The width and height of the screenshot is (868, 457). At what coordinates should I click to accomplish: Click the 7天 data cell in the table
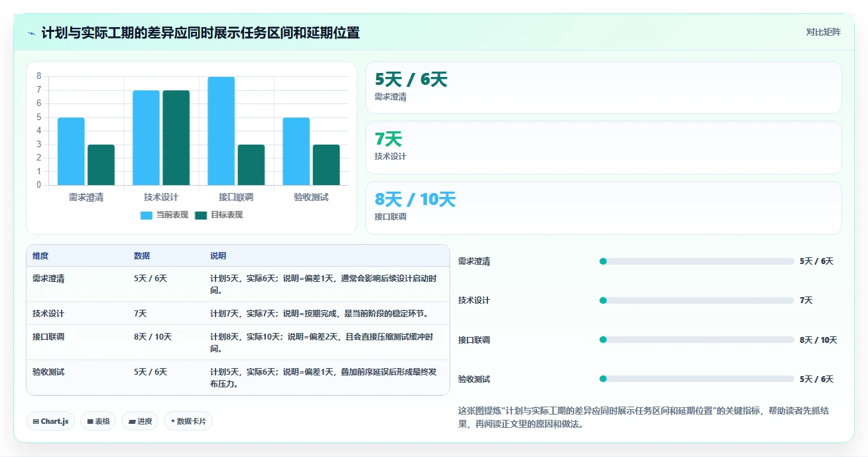tap(141, 313)
